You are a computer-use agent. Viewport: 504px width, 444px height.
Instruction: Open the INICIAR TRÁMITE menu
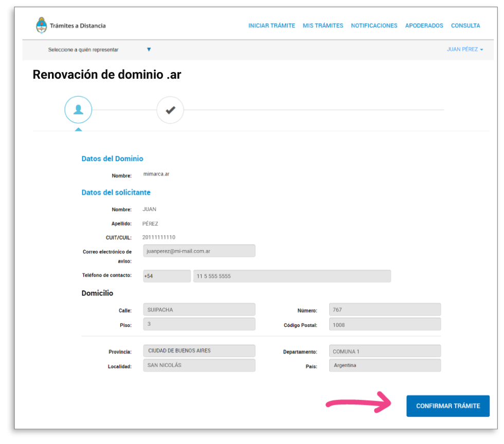[272, 25]
